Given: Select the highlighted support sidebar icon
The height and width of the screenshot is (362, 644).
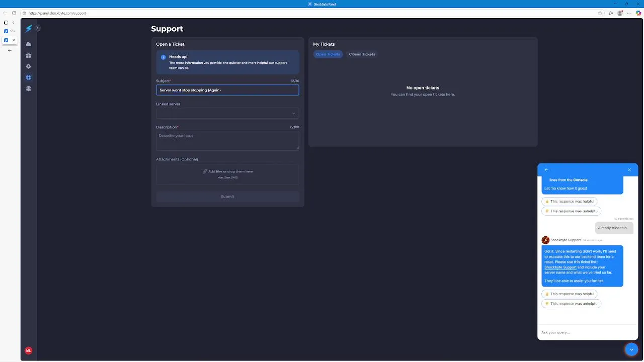Looking at the screenshot, I should point(29,77).
